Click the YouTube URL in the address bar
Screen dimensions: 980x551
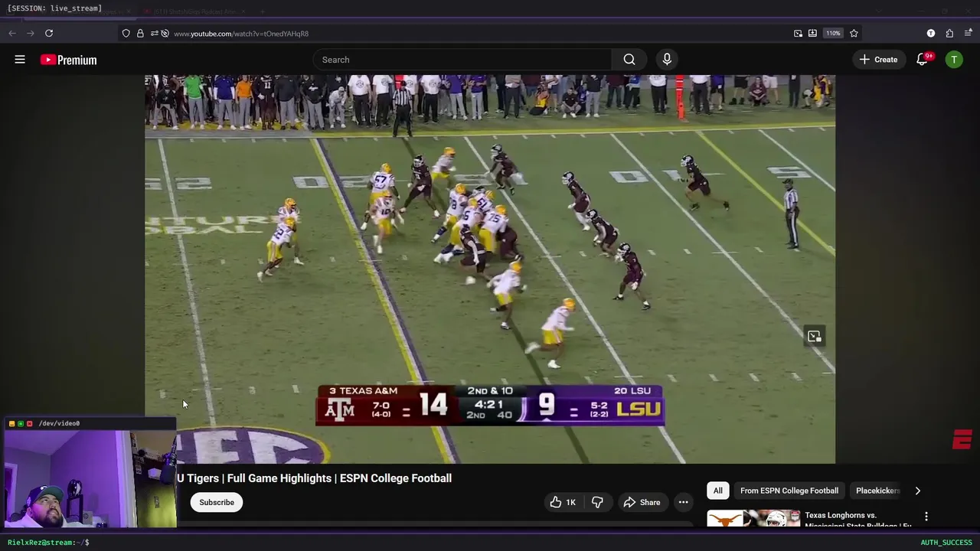(241, 34)
